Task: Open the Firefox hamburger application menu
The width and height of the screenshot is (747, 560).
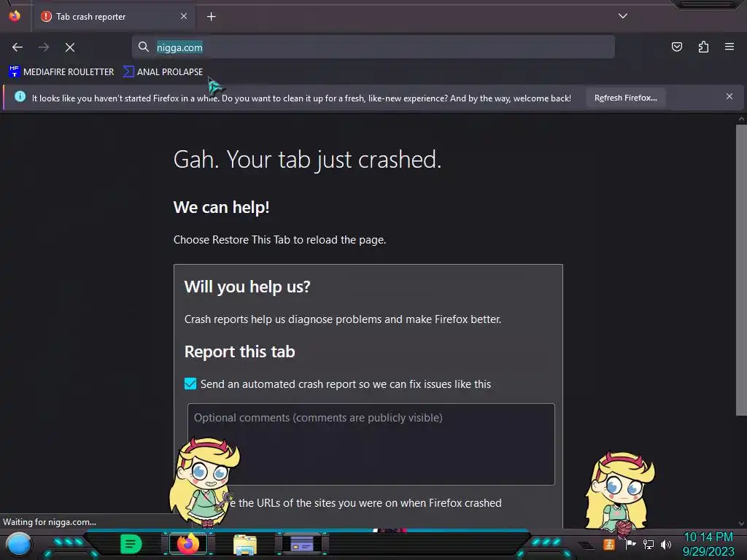Action: click(x=729, y=47)
